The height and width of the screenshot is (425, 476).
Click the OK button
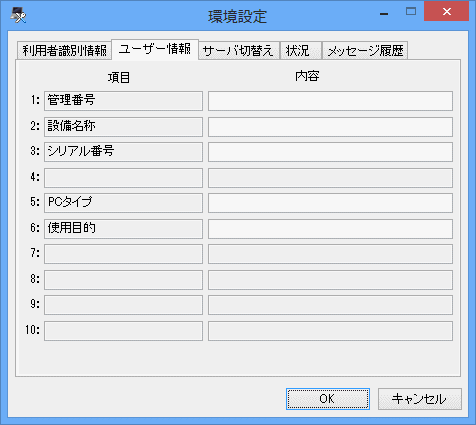[x=328, y=399]
